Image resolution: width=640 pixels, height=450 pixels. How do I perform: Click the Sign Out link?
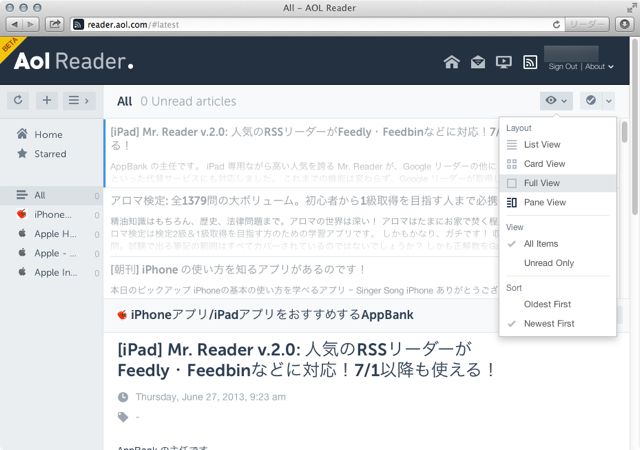pos(563,67)
